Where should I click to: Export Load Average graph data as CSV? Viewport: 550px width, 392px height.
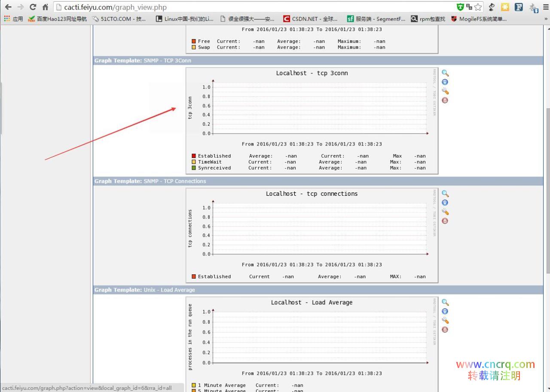[445, 311]
